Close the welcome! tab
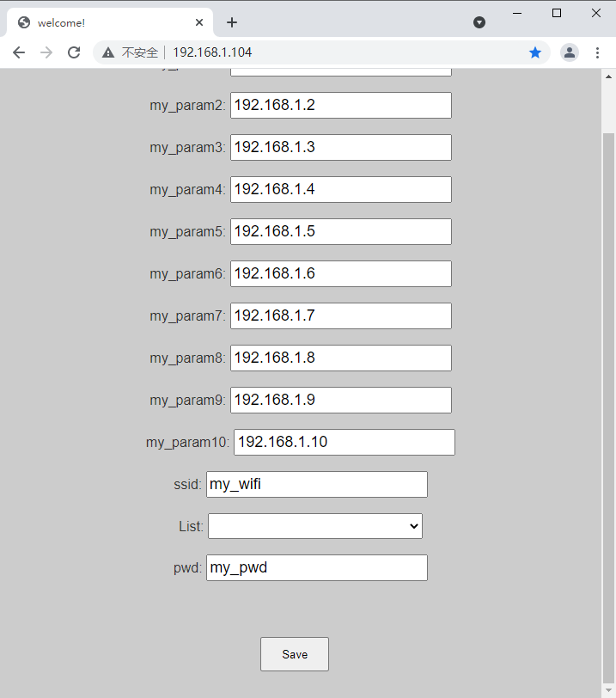 tap(199, 22)
